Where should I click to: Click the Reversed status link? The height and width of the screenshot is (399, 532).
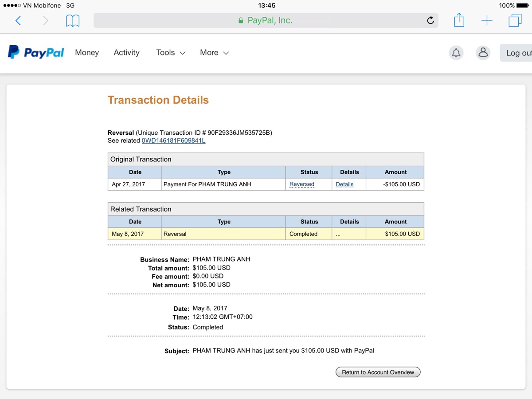301,184
